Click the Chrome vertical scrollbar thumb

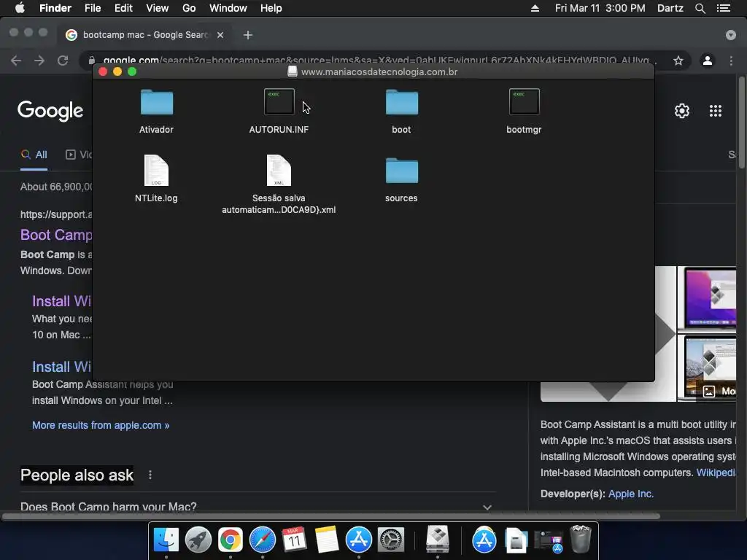pyautogui.click(x=741, y=122)
